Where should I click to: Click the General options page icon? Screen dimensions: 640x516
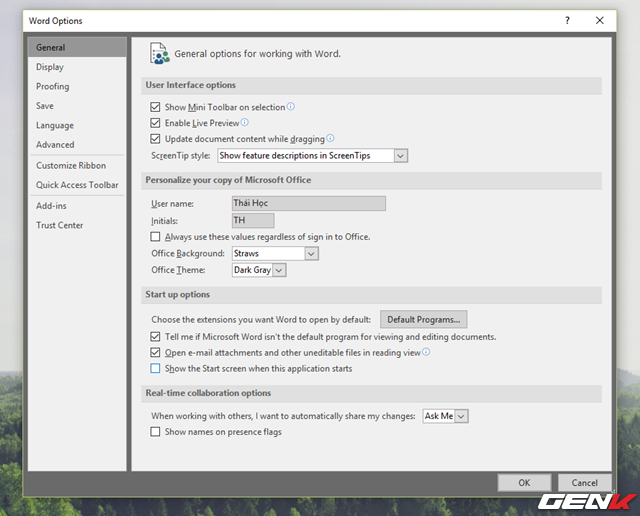pyautogui.click(x=160, y=53)
